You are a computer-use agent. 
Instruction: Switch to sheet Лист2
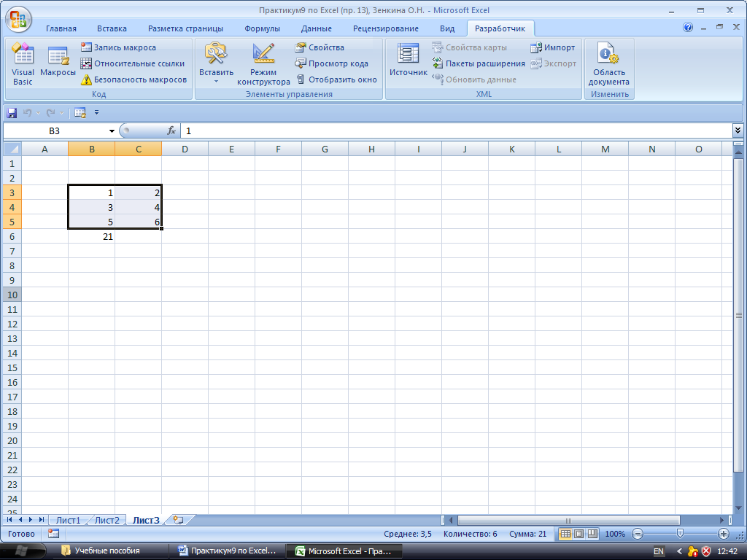pos(107,520)
